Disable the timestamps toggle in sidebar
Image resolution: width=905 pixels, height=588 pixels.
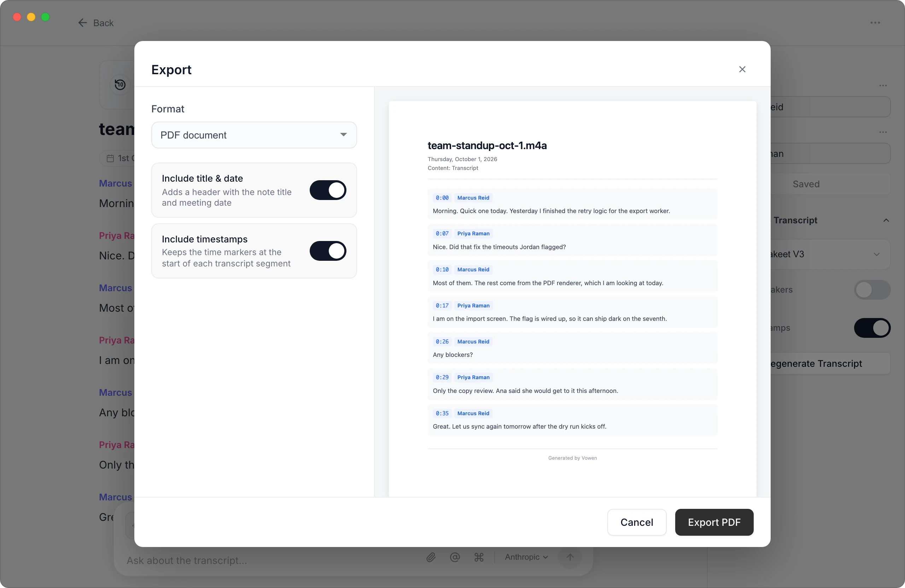(872, 328)
